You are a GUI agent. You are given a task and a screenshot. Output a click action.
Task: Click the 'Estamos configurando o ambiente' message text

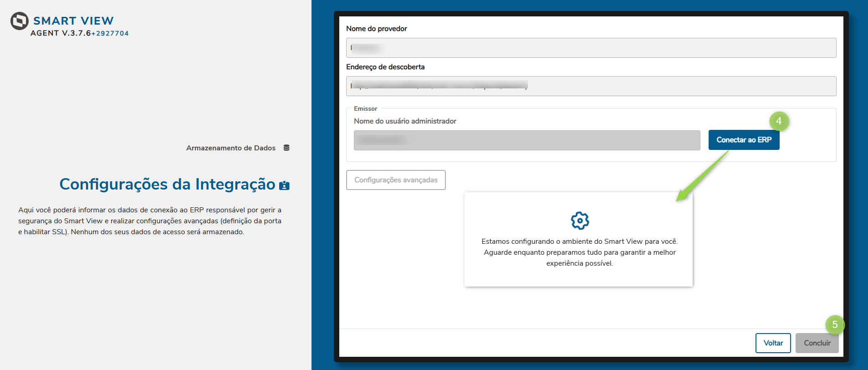point(579,252)
